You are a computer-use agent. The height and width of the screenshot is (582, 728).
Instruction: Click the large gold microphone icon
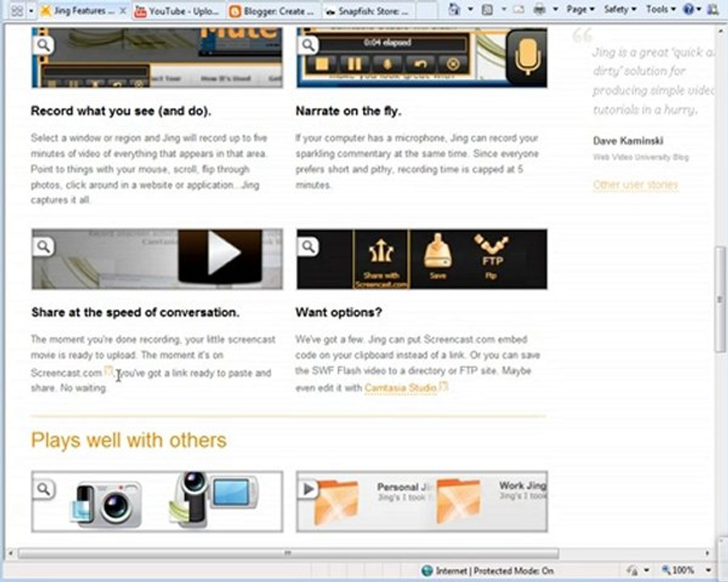(527, 57)
